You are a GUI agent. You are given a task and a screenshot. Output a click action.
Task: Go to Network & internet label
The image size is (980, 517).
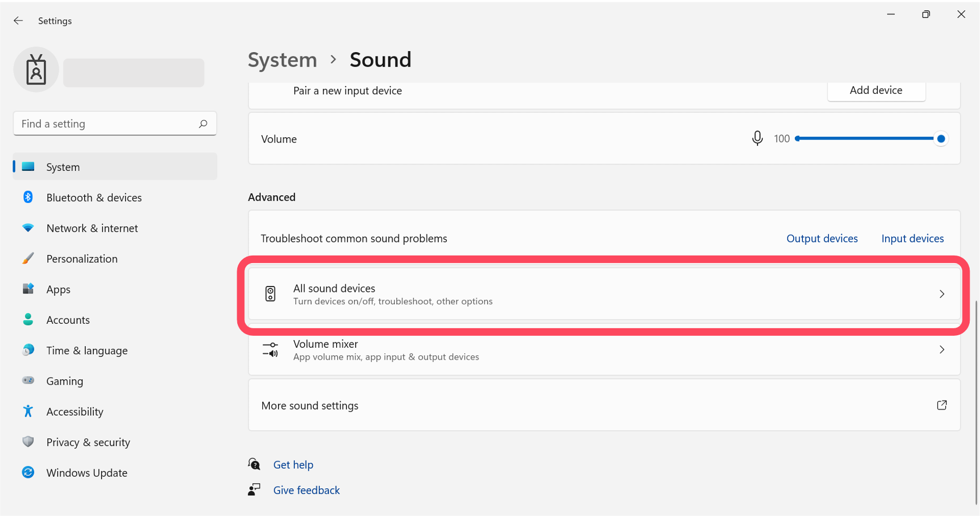[92, 228]
